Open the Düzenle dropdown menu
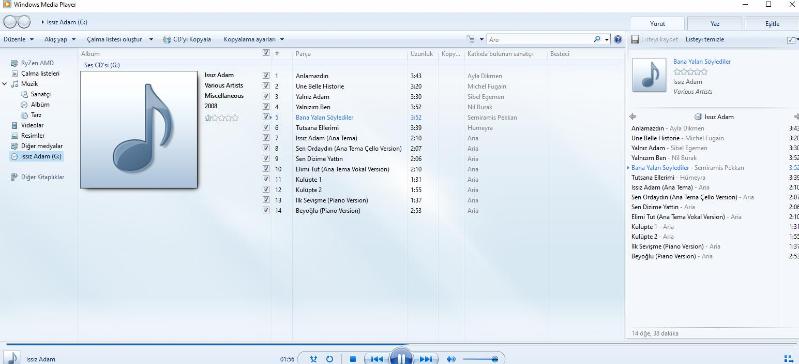 19,39
